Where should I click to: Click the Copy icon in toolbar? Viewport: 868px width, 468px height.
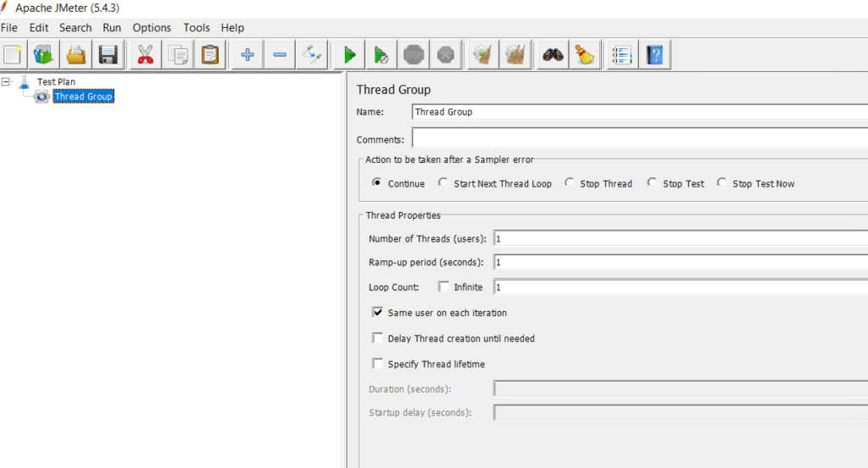pos(178,55)
